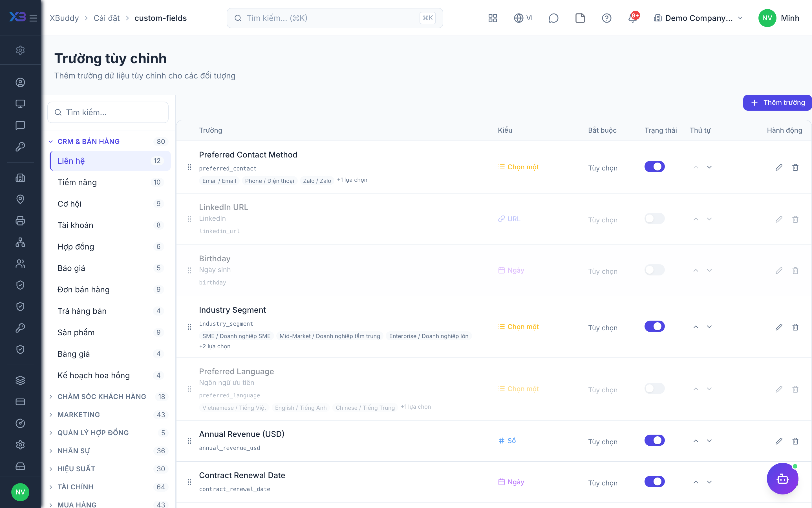Enable the Birthday field toggle
The width and height of the screenshot is (812, 508).
click(654, 270)
